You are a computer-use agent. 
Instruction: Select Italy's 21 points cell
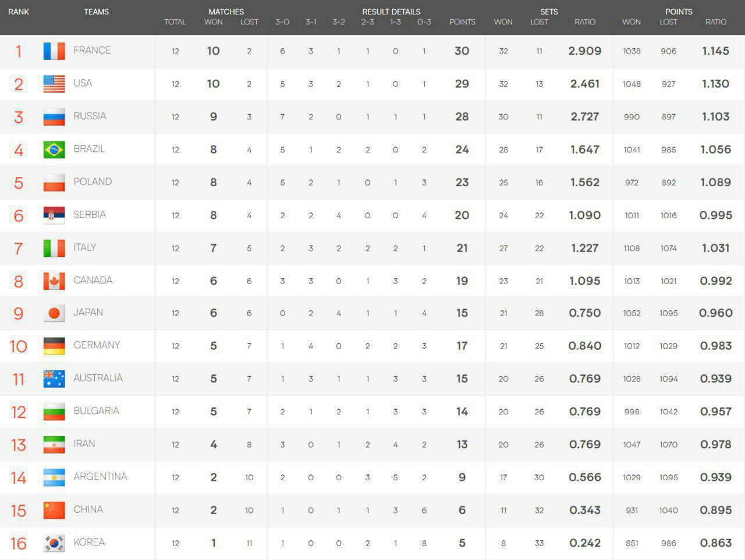462,248
